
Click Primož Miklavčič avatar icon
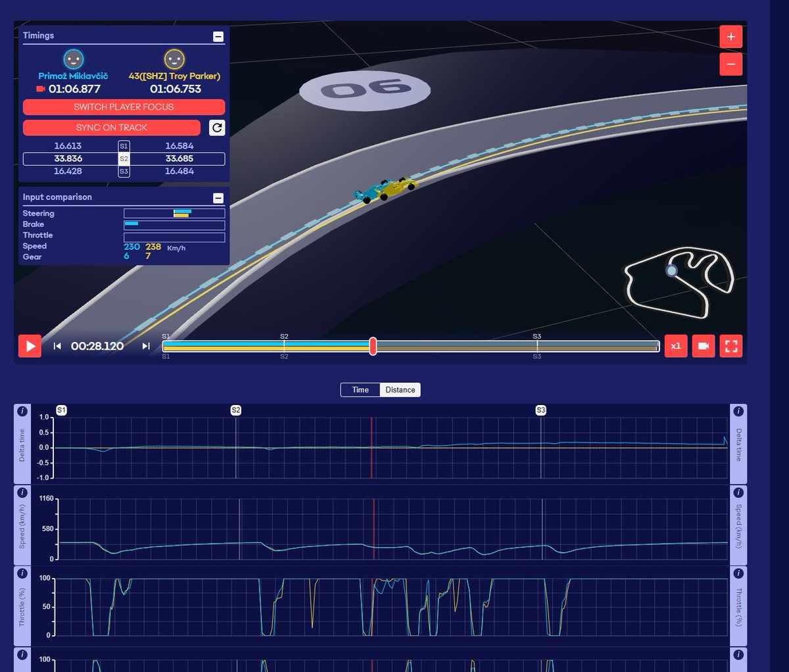tap(74, 59)
